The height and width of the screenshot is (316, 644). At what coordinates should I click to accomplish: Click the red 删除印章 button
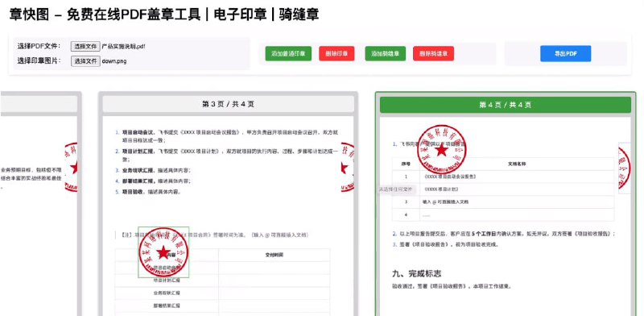tap(336, 53)
